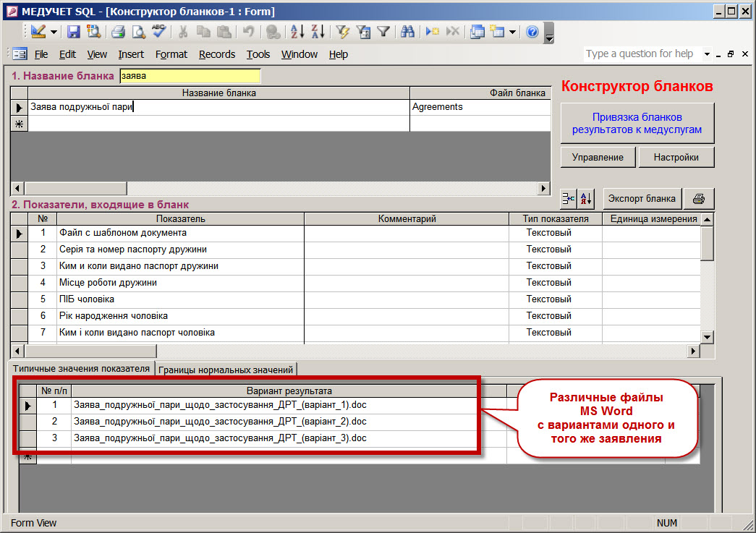Click the Экспорт бланка button

(642, 199)
